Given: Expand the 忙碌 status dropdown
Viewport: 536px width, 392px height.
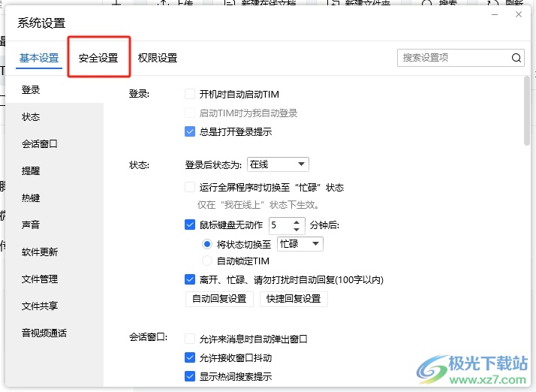Looking at the screenshot, I should point(300,244).
